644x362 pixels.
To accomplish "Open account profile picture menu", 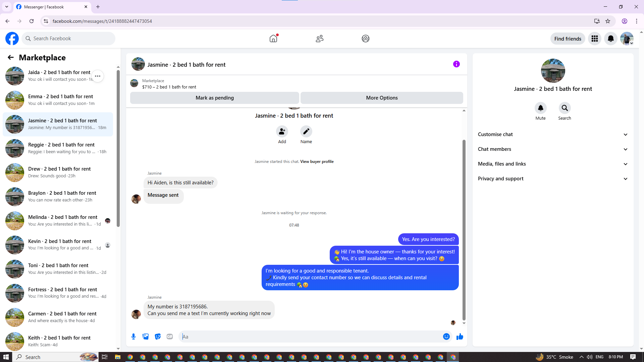I will (x=627, y=39).
